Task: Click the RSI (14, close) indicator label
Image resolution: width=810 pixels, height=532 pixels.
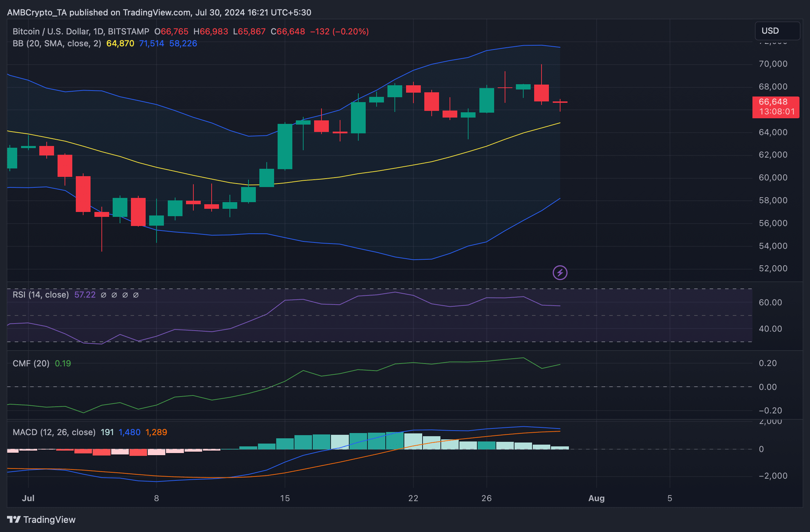Action: pyautogui.click(x=41, y=295)
